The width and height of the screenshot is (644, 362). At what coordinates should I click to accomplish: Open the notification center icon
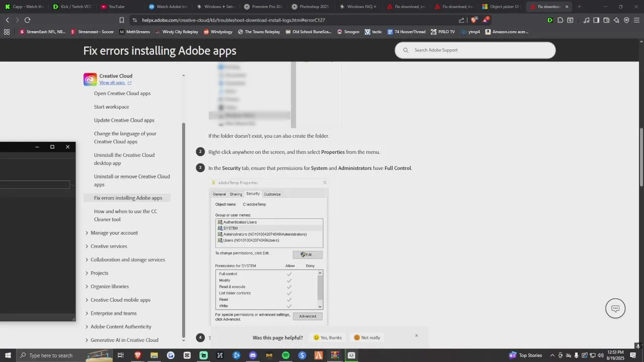633,355
